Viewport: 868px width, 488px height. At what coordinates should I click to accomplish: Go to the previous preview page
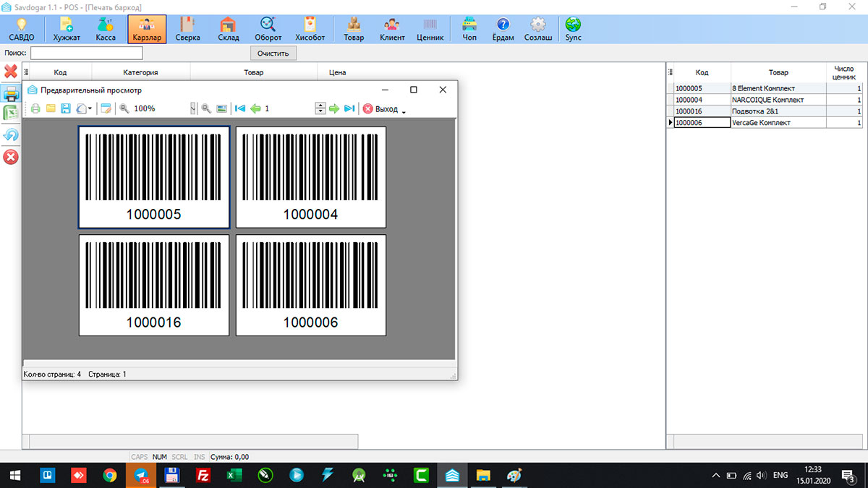click(x=255, y=108)
